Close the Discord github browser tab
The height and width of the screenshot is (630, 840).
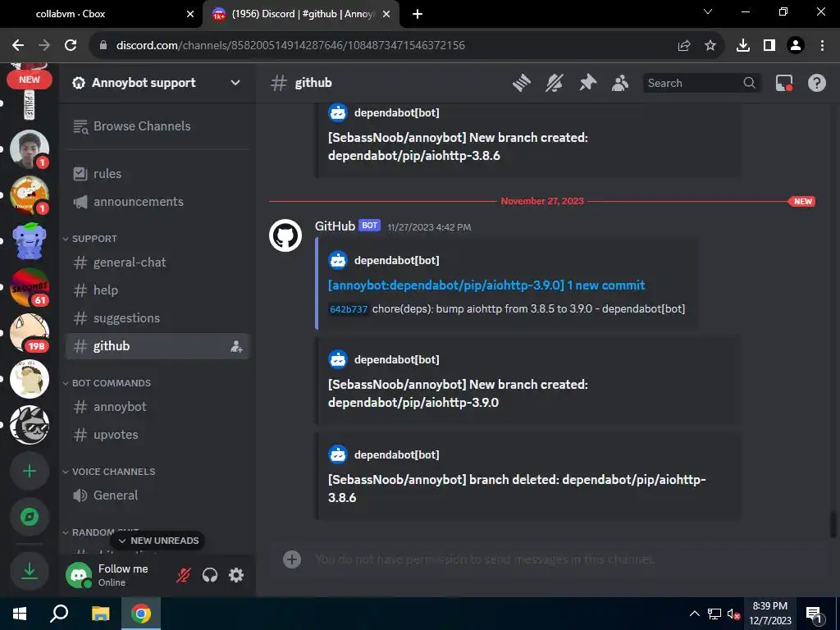coord(386,14)
